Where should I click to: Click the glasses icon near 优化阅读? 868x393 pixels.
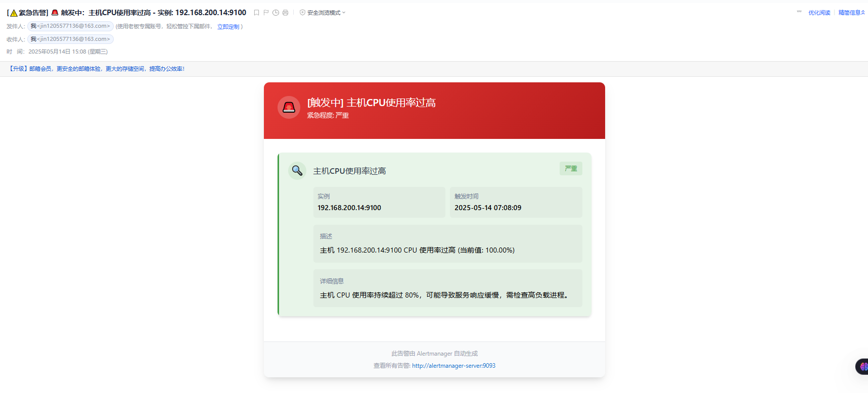[x=799, y=12]
